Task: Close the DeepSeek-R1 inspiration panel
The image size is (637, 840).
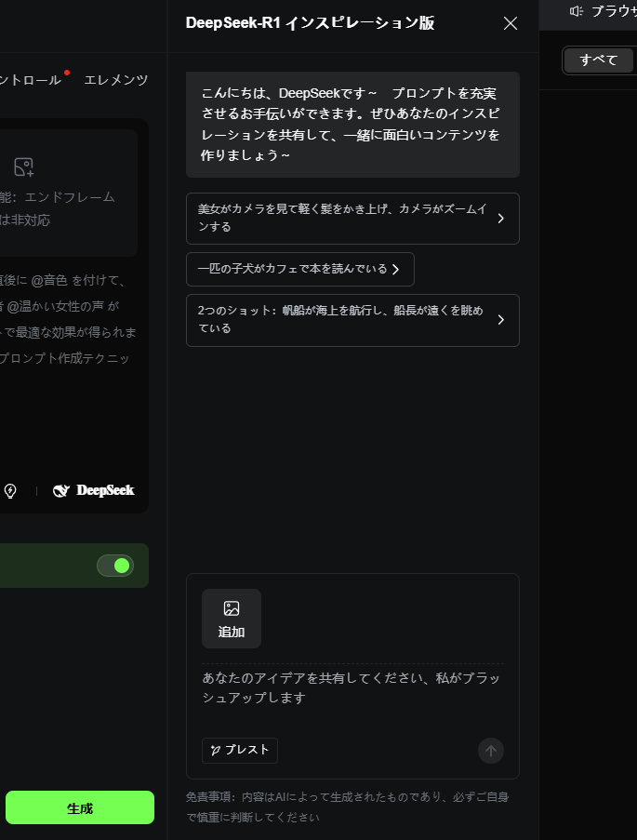Action: [x=510, y=23]
